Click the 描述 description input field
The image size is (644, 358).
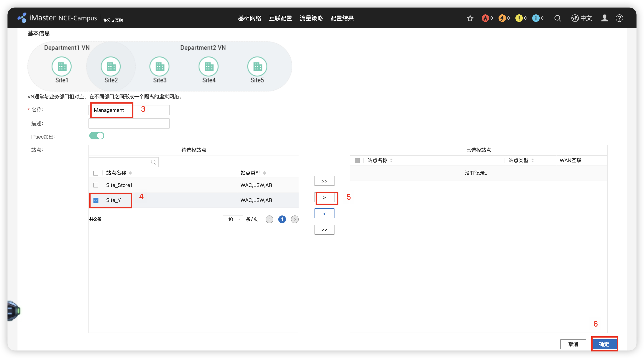click(x=129, y=124)
